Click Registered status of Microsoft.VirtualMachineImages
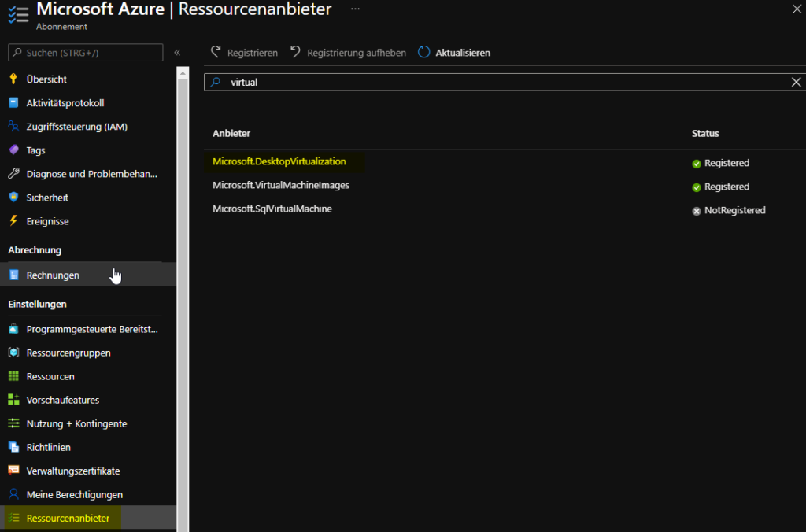 point(727,187)
